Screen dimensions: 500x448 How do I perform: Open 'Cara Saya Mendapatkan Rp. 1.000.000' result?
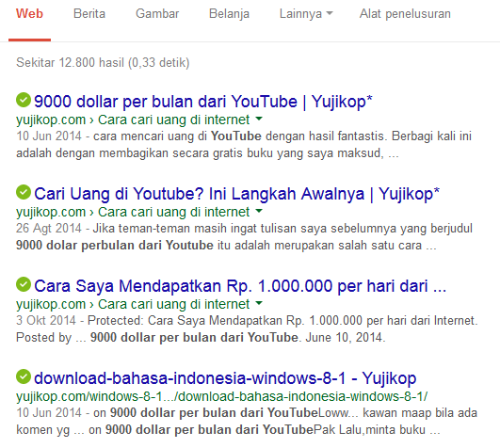click(240, 286)
